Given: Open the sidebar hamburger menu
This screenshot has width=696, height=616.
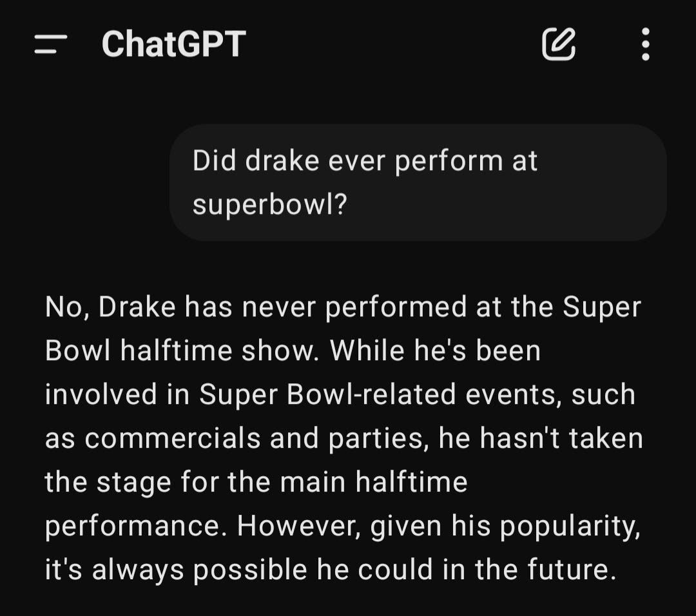Looking at the screenshot, I should [51, 44].
